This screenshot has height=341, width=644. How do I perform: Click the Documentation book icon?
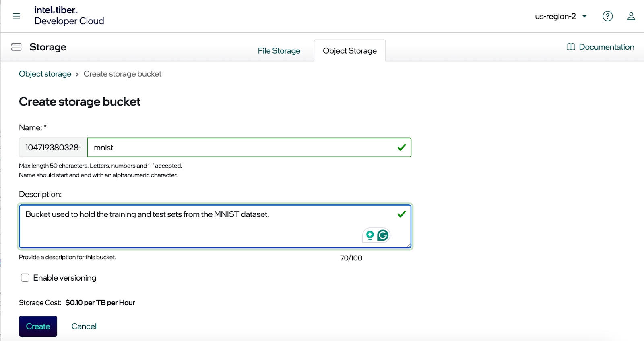coord(570,47)
